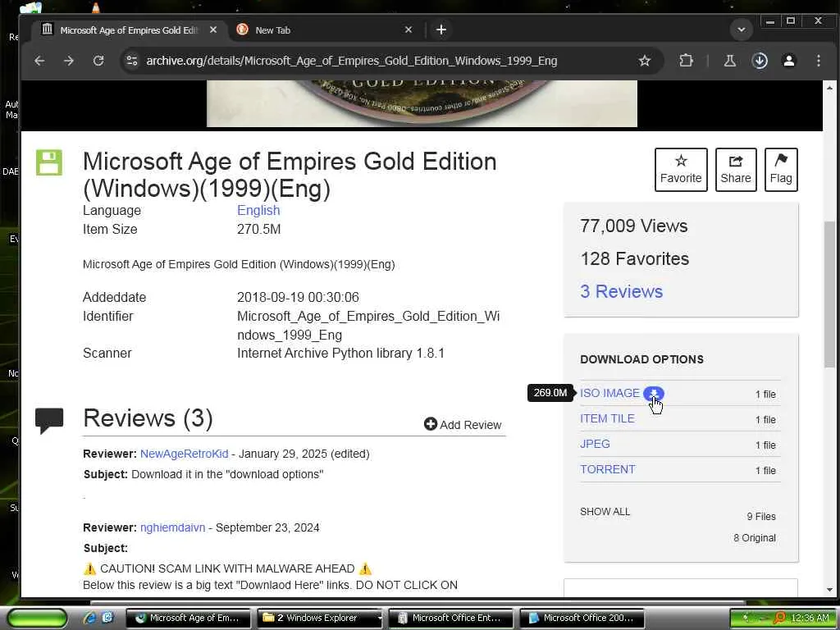The image size is (840, 630).
Task: Click the '8 Original' count text
Action: coord(755,538)
